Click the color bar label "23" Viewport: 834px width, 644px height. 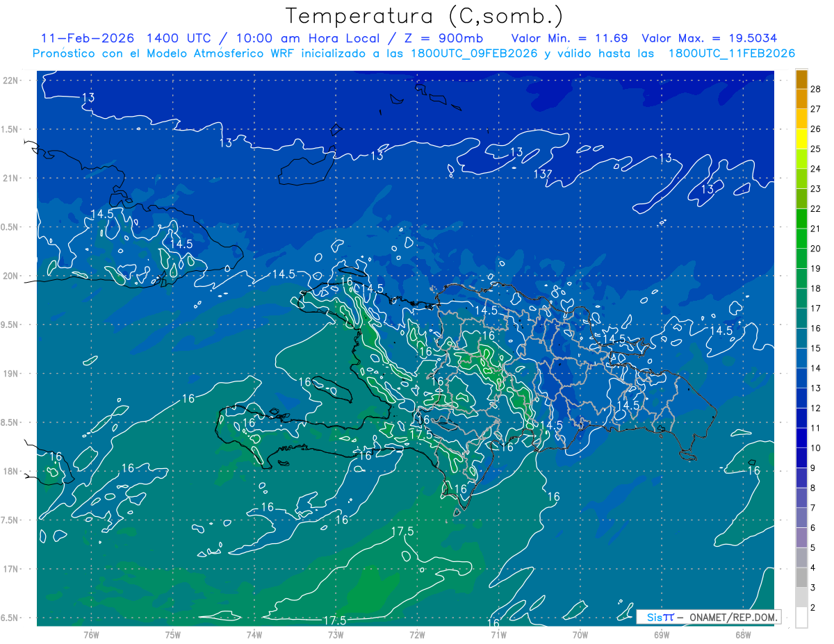pyautogui.click(x=816, y=188)
